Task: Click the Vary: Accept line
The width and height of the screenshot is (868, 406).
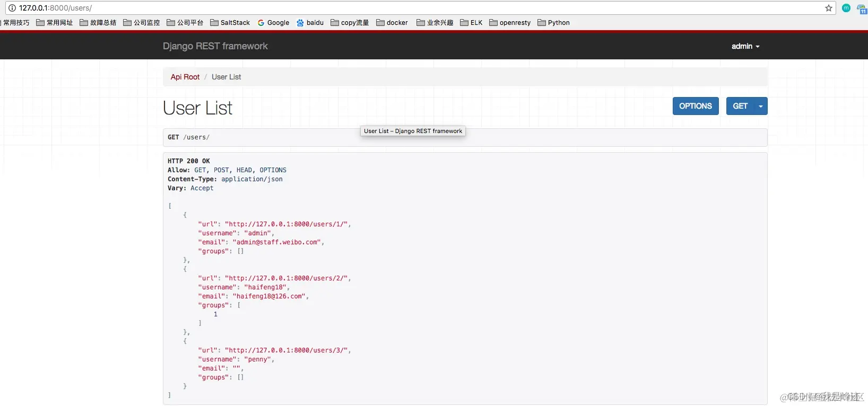Action: point(190,188)
